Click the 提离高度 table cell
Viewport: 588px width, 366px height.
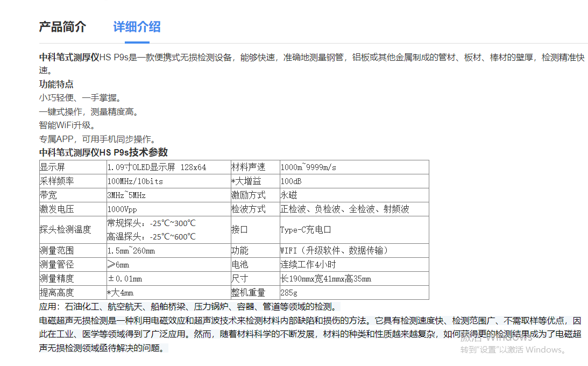73,292
